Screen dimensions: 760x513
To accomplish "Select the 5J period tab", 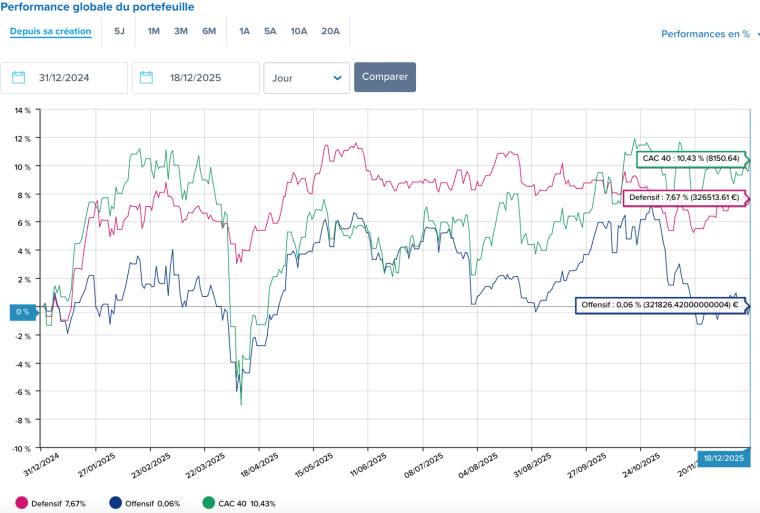I will pos(119,31).
